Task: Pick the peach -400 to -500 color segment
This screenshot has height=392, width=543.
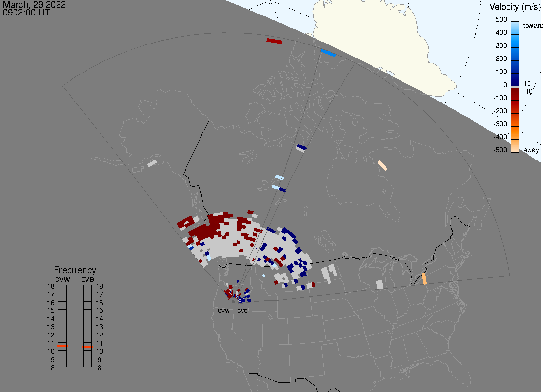Action: pos(515,146)
